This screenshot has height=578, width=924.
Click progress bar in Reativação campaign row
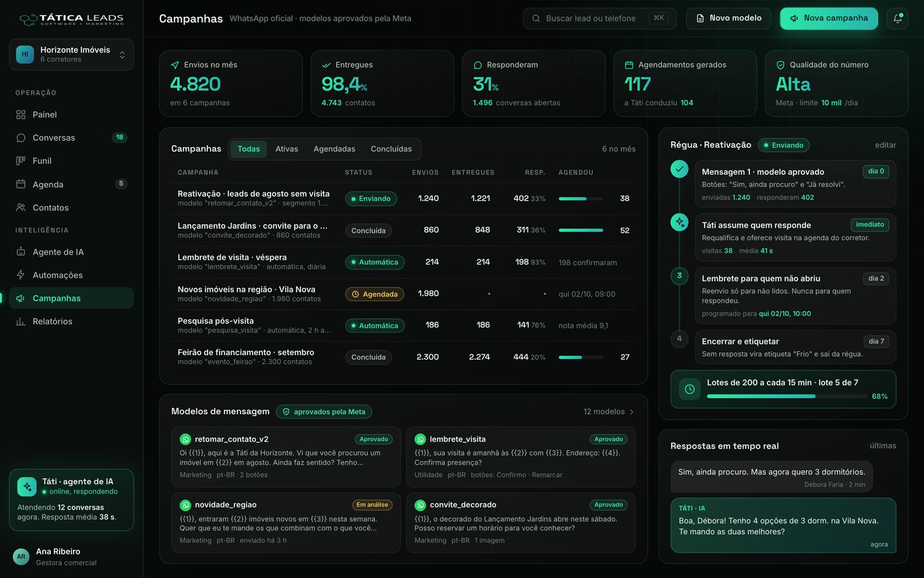(x=581, y=198)
